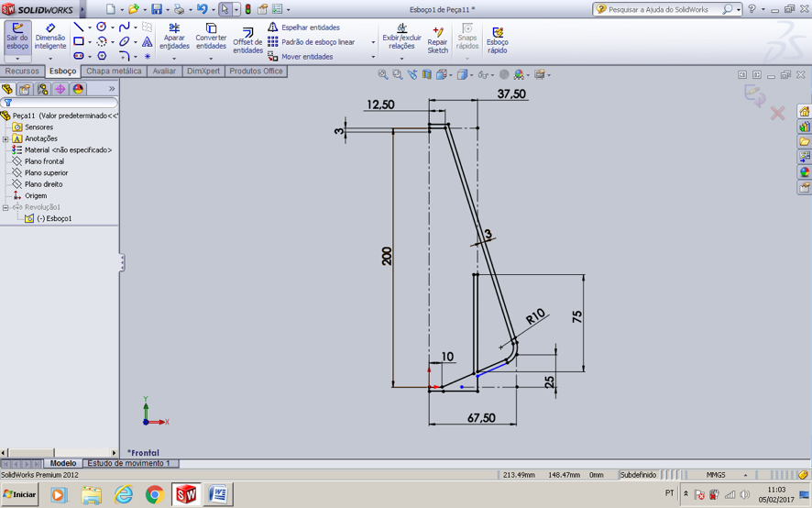Select the sketch Point tool

coord(147,56)
